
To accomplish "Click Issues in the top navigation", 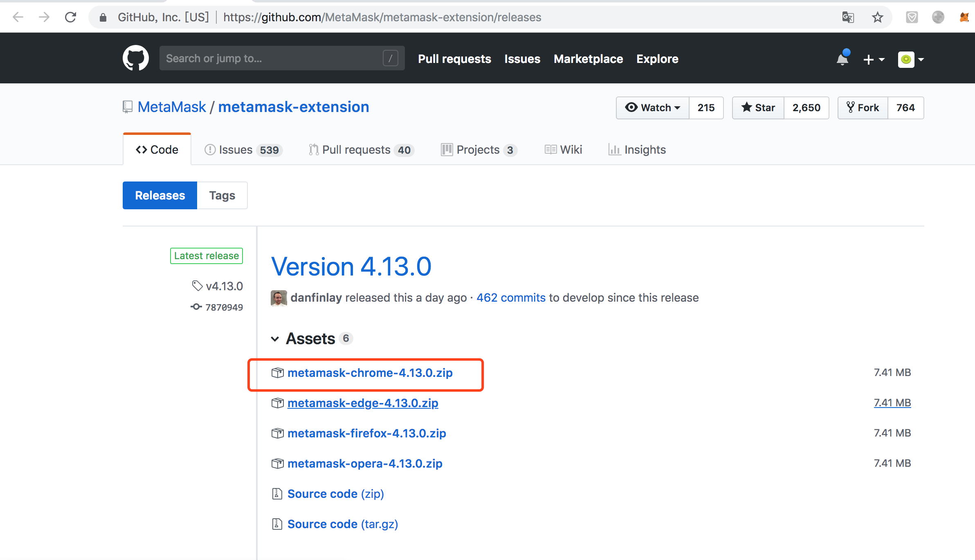I will pyautogui.click(x=522, y=59).
